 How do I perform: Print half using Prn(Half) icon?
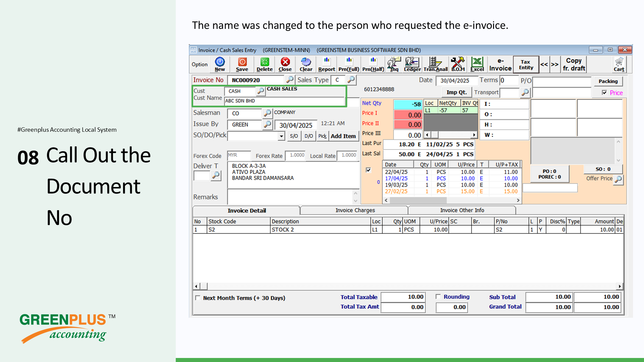click(373, 64)
